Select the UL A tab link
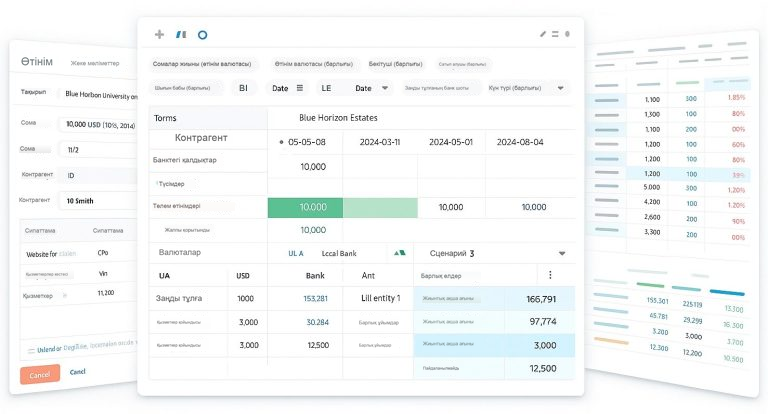Image resolution: width=768 pixels, height=414 pixels. 296,253
